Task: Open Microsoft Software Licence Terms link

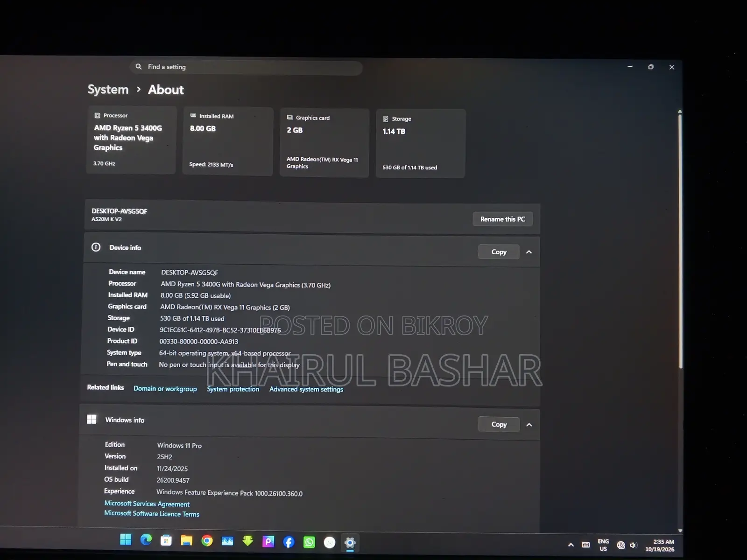Action: (x=152, y=514)
